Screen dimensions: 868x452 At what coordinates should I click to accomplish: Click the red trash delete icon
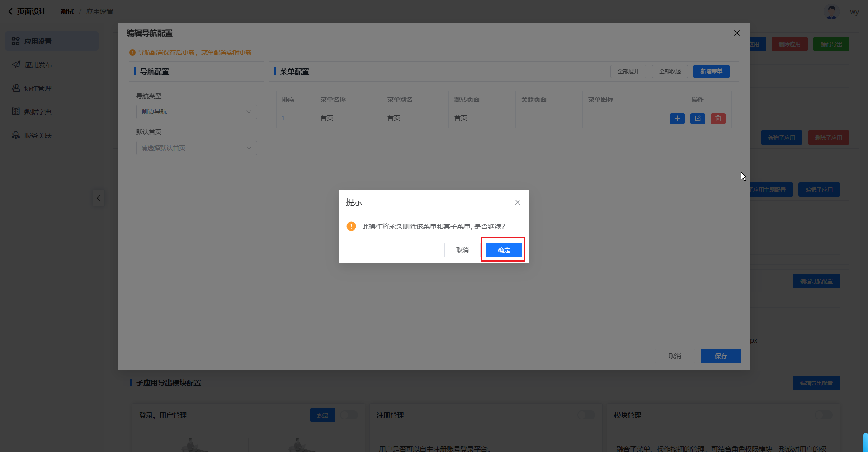[718, 119]
